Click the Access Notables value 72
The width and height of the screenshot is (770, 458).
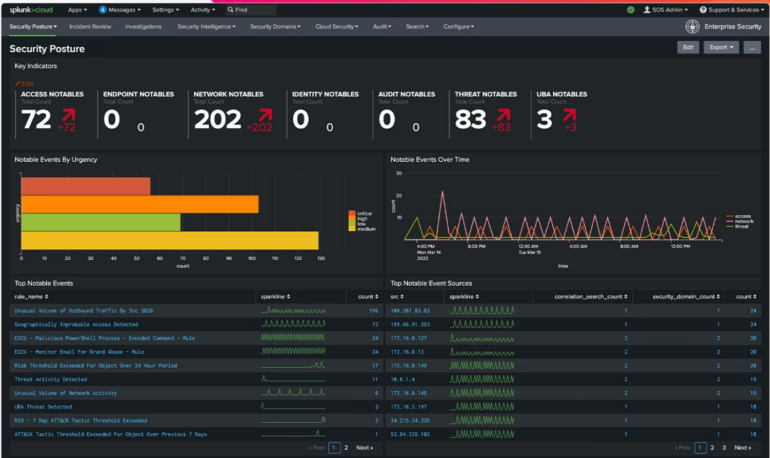pyautogui.click(x=36, y=119)
